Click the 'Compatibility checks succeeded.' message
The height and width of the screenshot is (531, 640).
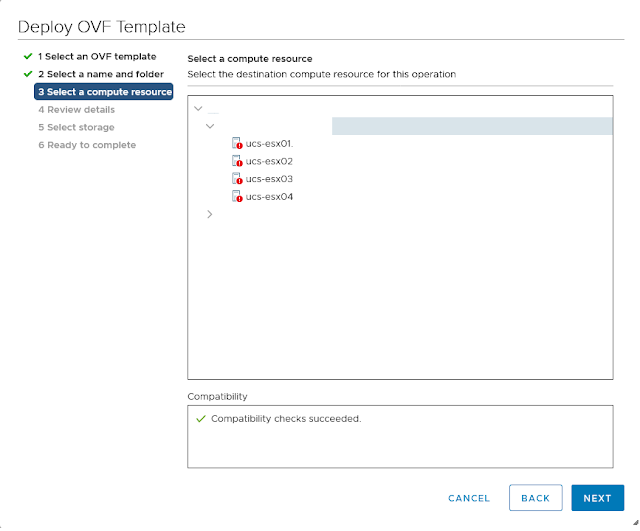[x=286, y=419]
